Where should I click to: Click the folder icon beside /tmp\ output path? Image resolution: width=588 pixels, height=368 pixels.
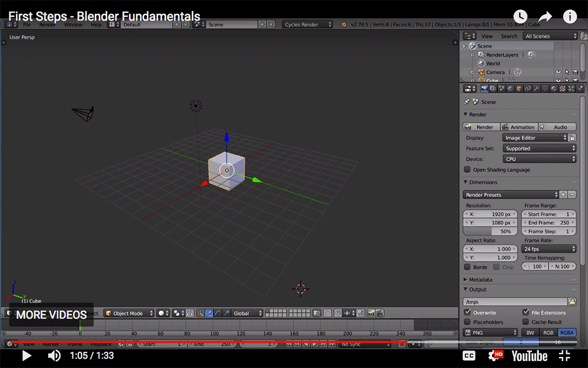[572, 301]
